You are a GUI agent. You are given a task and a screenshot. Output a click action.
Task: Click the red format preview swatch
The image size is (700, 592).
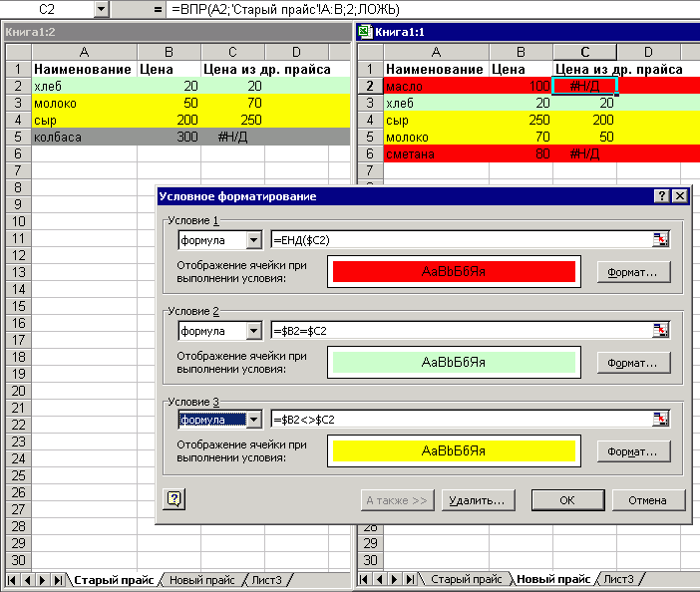[454, 271]
